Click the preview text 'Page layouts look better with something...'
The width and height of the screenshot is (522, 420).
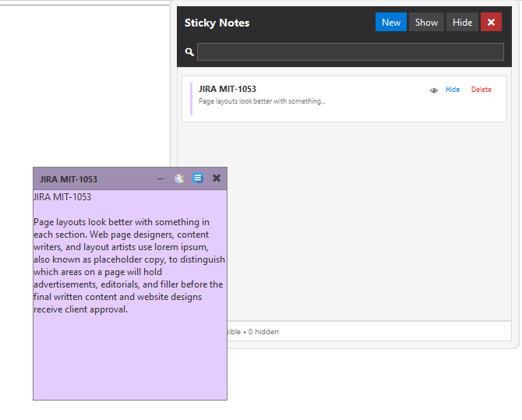262,101
